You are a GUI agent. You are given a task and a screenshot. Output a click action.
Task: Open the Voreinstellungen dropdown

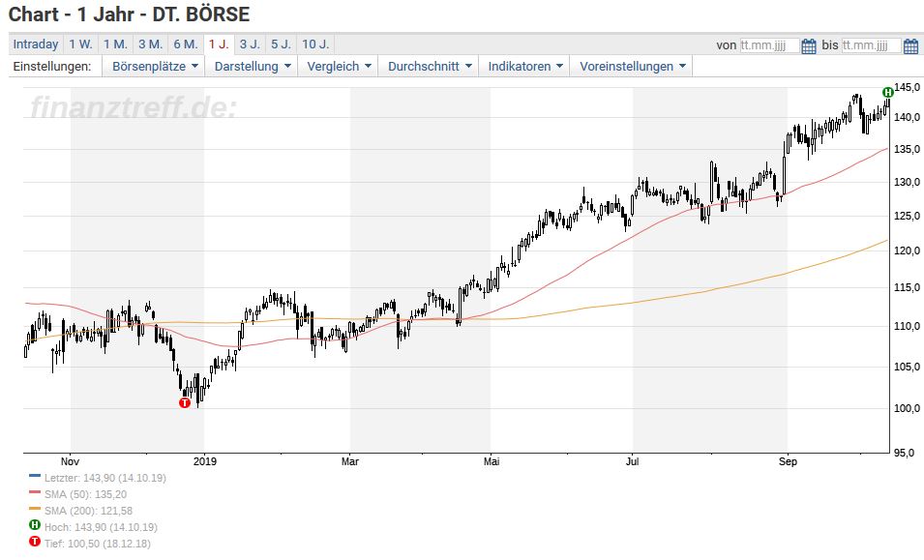coord(633,67)
